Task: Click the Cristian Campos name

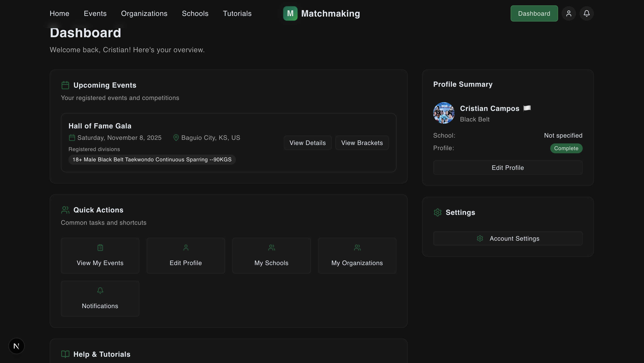Action: click(490, 108)
